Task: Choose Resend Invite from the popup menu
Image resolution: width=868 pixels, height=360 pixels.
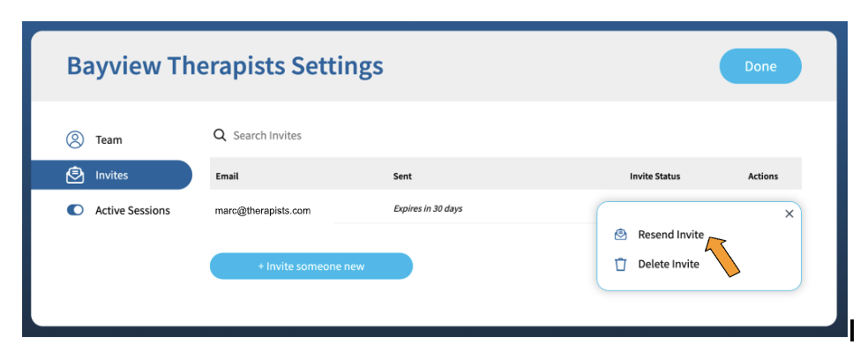Action: click(x=671, y=235)
